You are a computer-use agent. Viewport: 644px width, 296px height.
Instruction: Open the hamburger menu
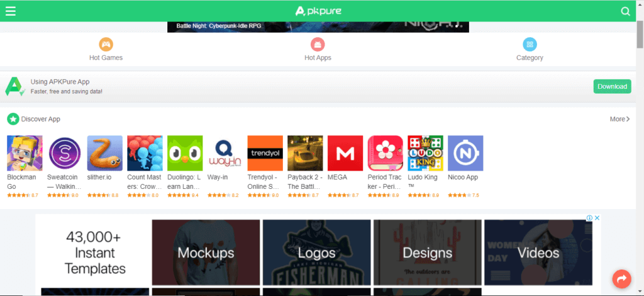pyautogui.click(x=10, y=11)
